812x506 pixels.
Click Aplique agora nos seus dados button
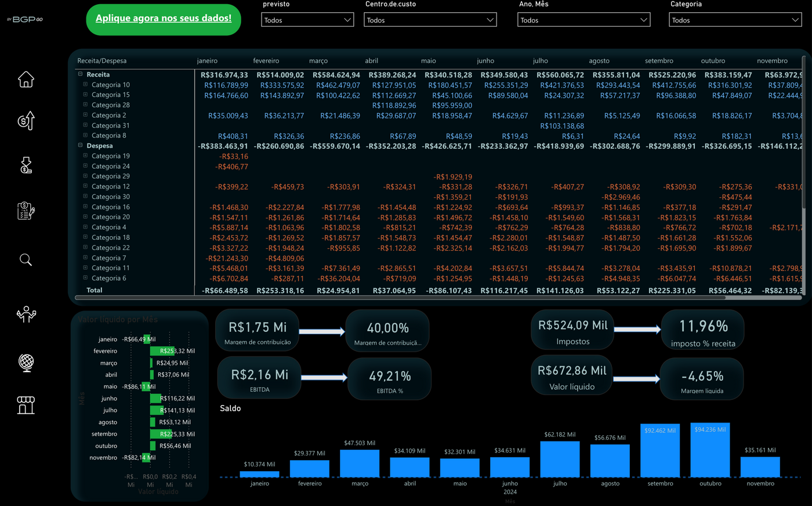pyautogui.click(x=164, y=19)
